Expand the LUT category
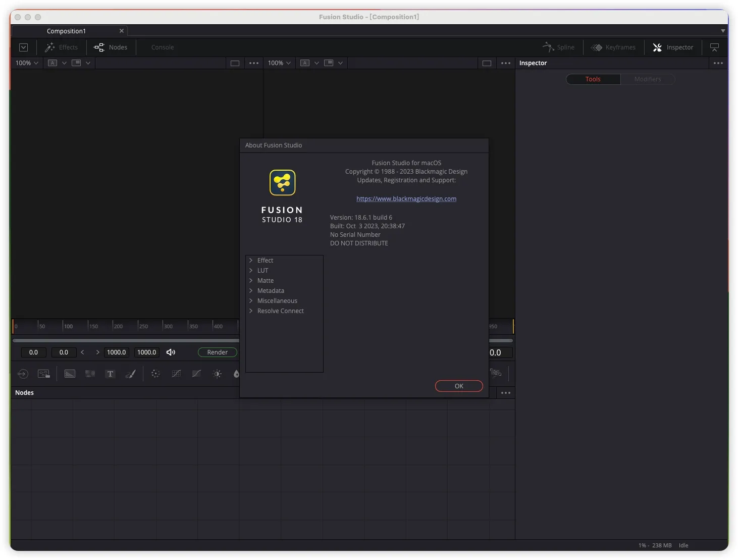 coord(250,271)
